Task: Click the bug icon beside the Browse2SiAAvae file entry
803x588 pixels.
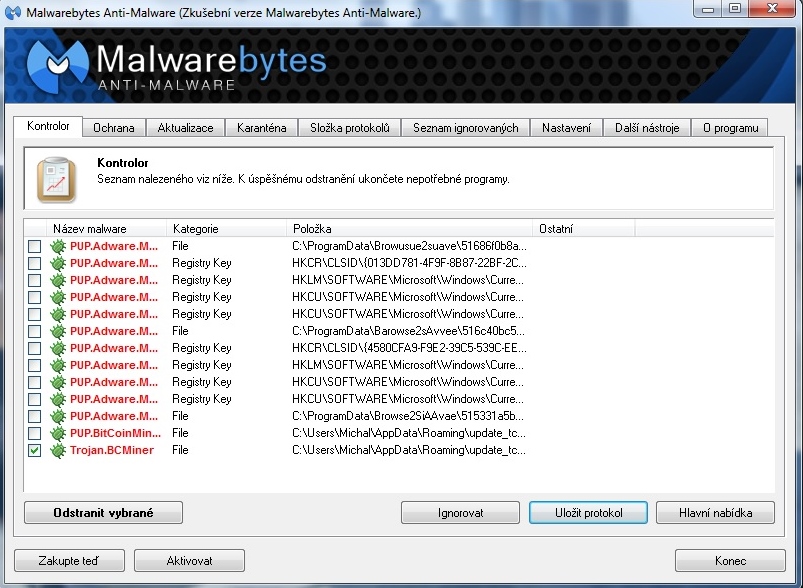Action: tap(58, 416)
